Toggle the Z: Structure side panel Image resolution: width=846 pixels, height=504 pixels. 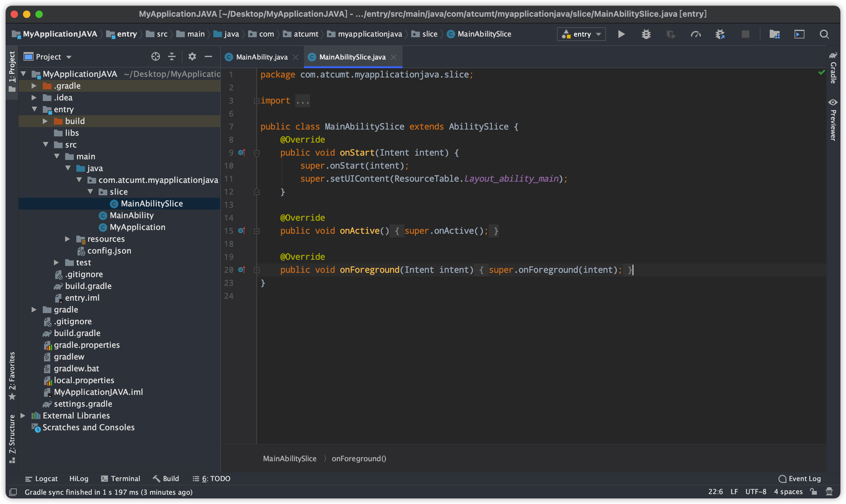tap(12, 439)
